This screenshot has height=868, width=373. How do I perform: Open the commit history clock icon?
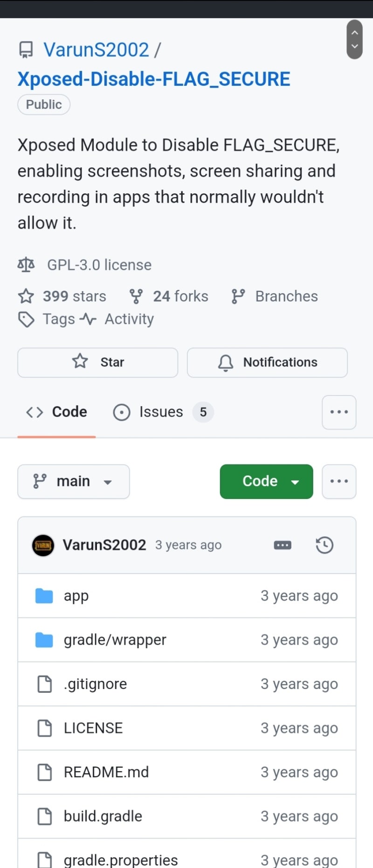tap(325, 545)
